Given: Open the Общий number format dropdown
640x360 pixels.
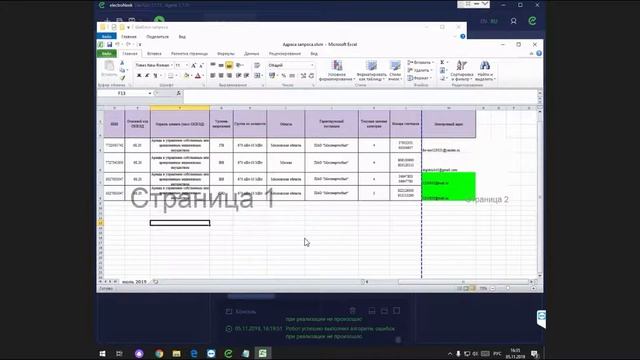Looking at the screenshot, I should coord(312,65).
